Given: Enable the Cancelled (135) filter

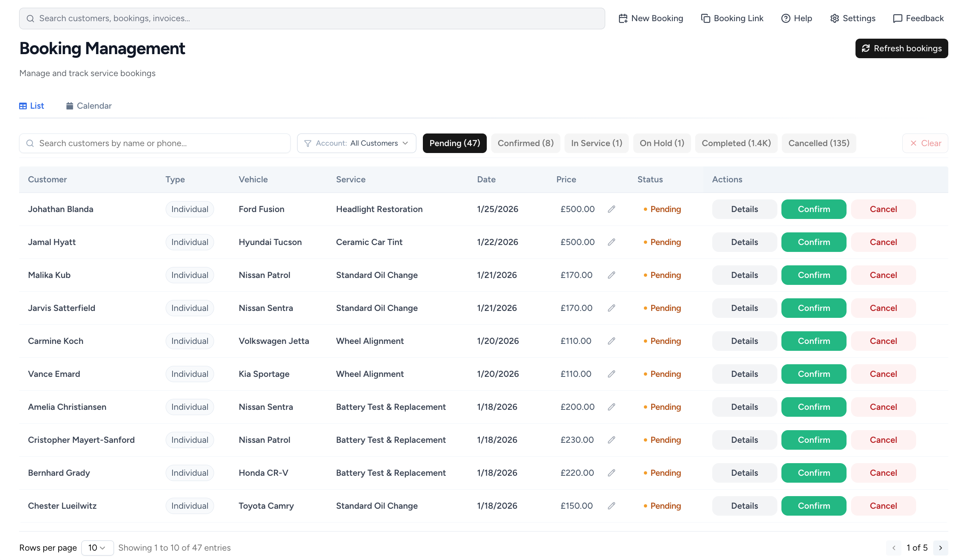Looking at the screenshot, I should pyautogui.click(x=818, y=143).
